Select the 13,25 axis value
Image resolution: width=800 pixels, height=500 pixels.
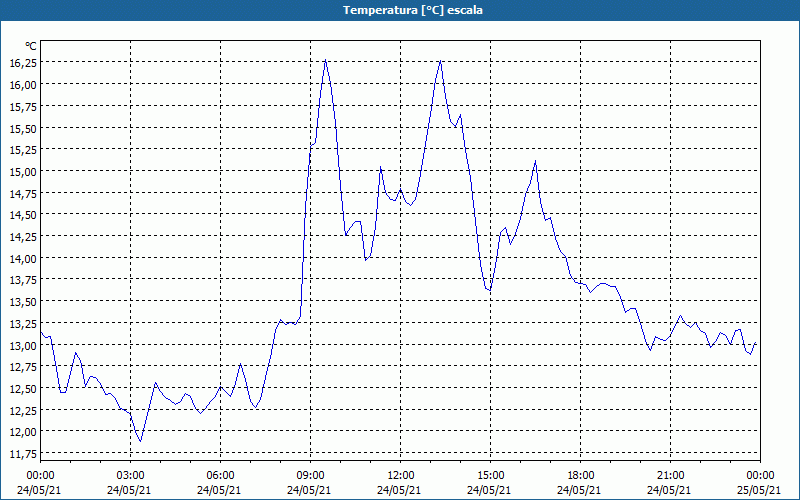[23, 324]
